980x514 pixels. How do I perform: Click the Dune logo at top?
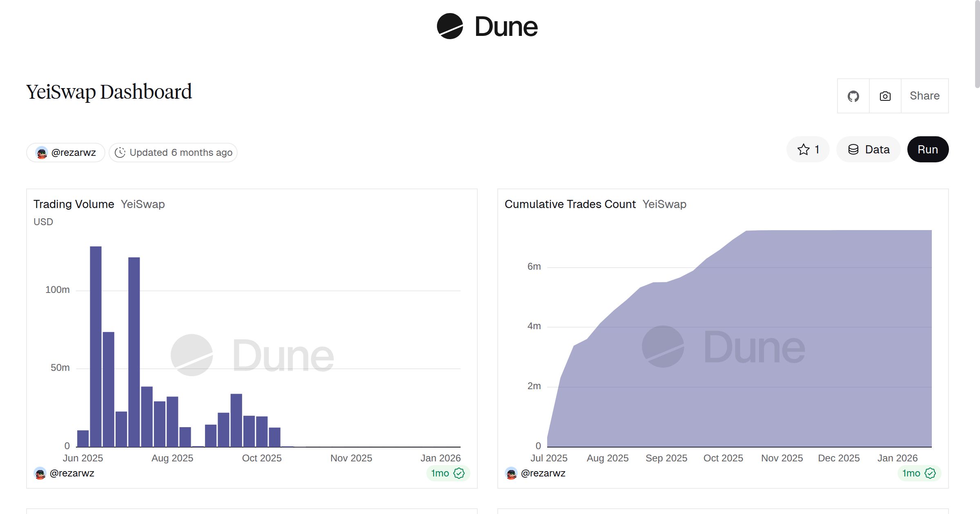[x=487, y=27]
